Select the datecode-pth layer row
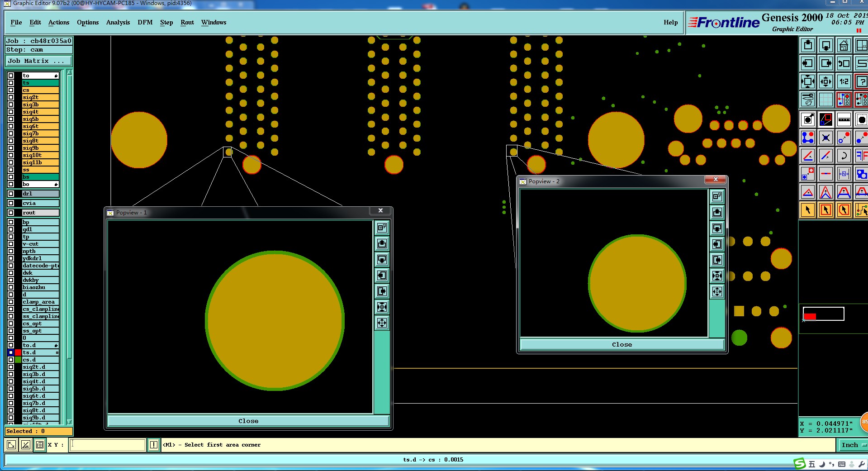868x471 pixels. pyautogui.click(x=41, y=266)
